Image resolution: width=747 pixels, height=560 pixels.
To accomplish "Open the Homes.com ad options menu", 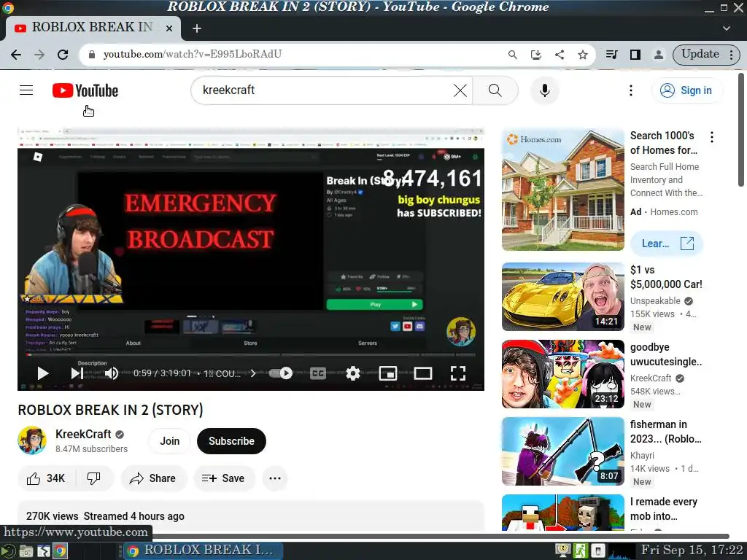I will point(712,137).
